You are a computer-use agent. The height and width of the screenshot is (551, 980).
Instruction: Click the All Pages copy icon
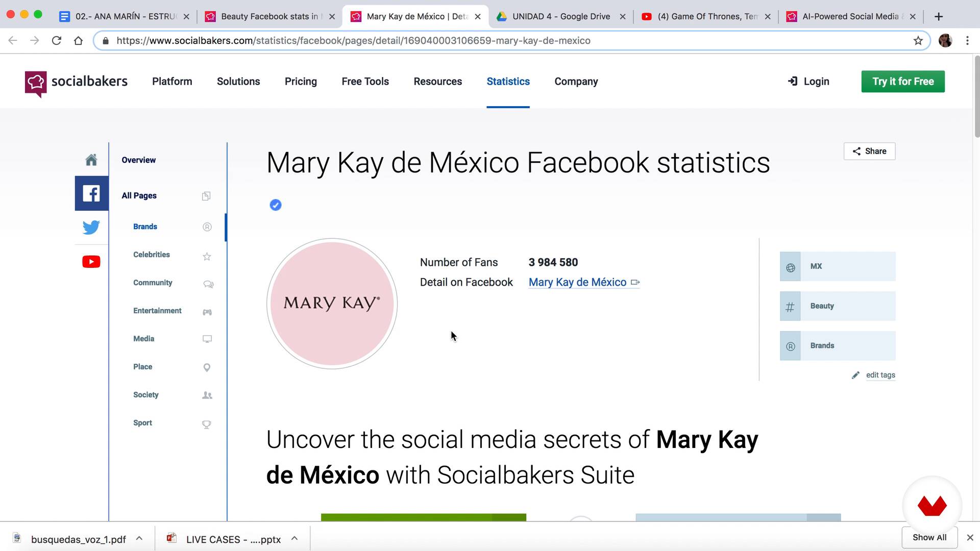206,196
